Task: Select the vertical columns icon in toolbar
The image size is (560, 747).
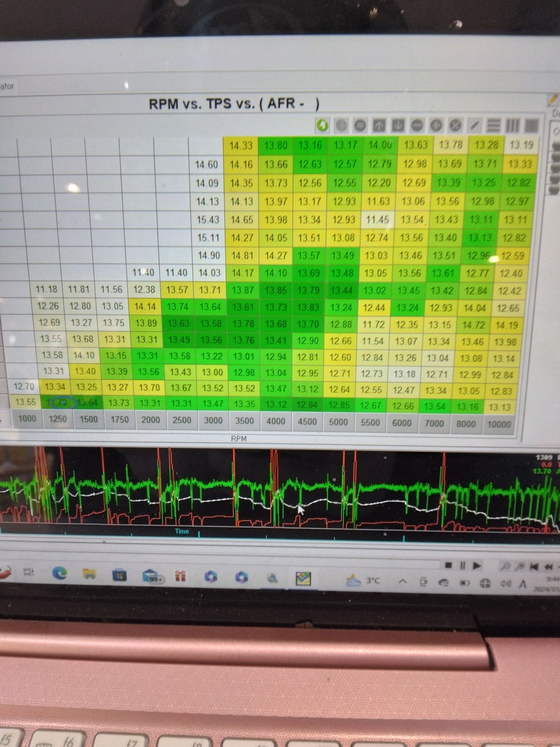Action: tap(512, 126)
